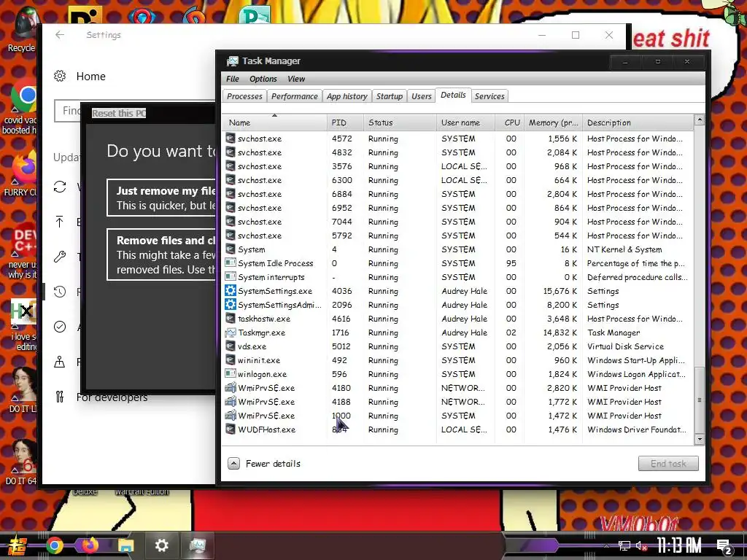Click the WUDFHost.exe process icon
The height and width of the screenshot is (560, 747).
231,429
